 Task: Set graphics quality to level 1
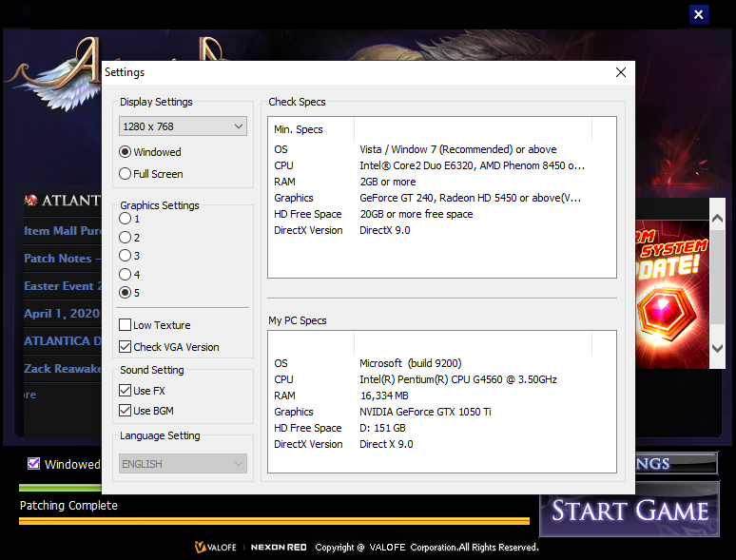pyautogui.click(x=126, y=219)
